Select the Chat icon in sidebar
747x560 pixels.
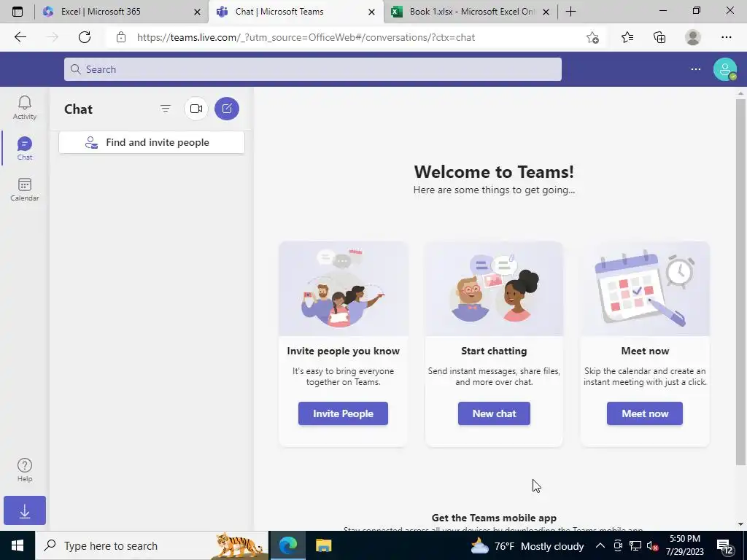[x=24, y=149]
